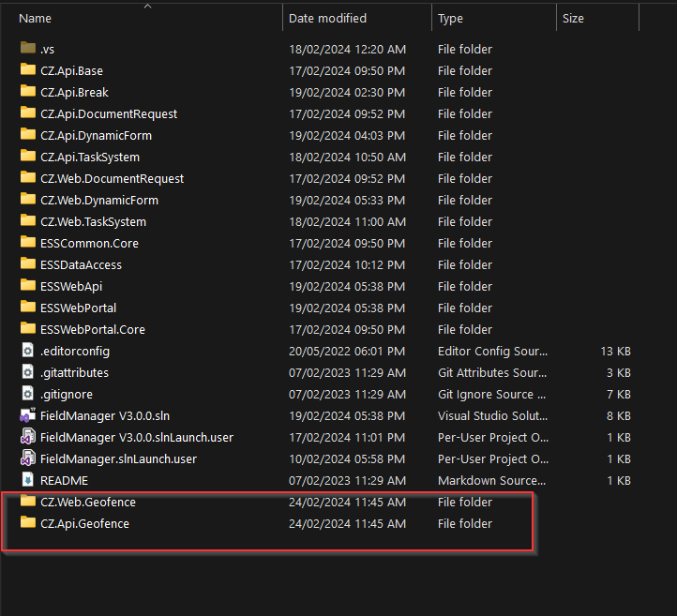This screenshot has height=616, width=677.
Task: Click the CZ.Web.TaskSystem folder icon
Action: point(28,220)
